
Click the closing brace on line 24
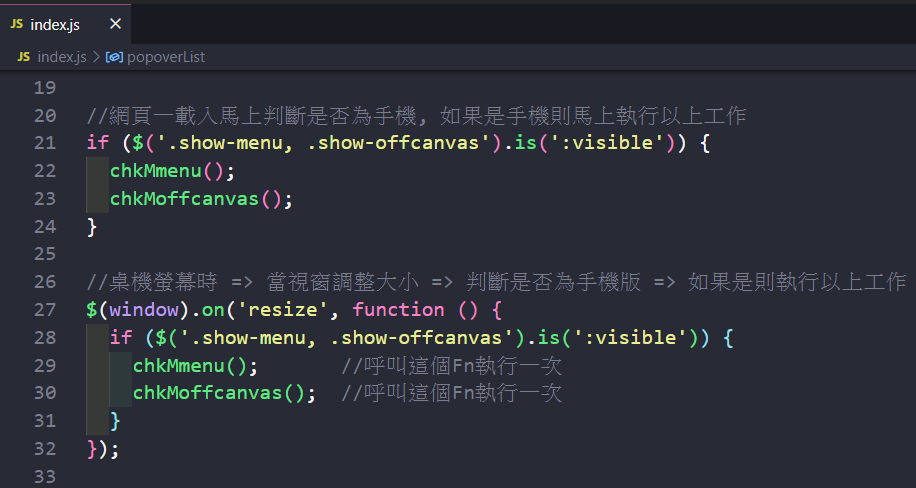click(x=92, y=227)
